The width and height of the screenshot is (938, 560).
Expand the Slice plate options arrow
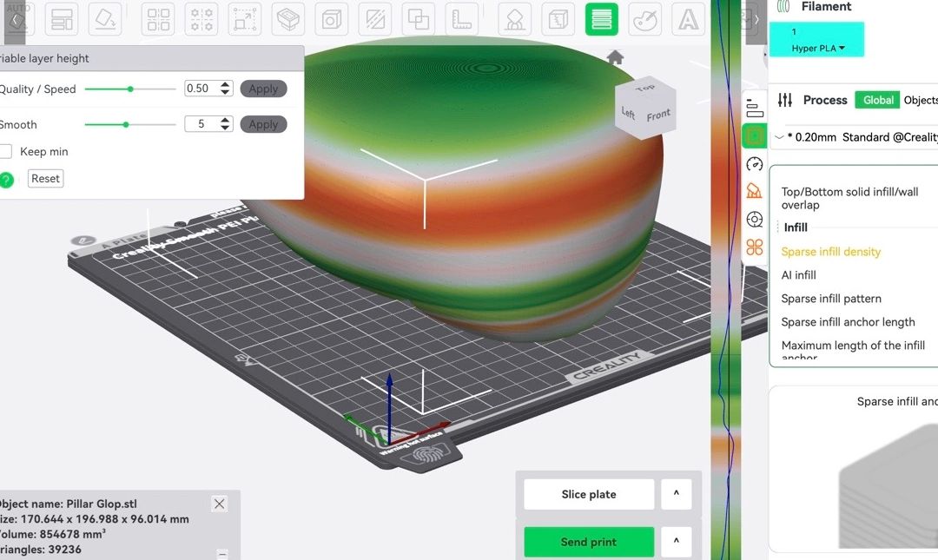click(x=676, y=494)
